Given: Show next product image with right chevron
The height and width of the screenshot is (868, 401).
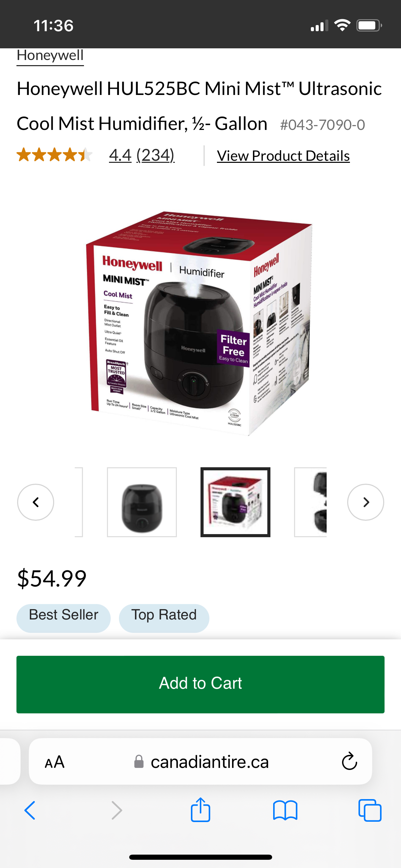Looking at the screenshot, I should [x=366, y=502].
